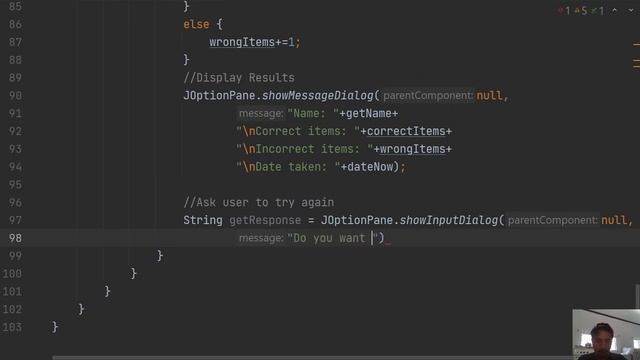
Task: Click the webcam video thumbnail
Action: click(606, 335)
